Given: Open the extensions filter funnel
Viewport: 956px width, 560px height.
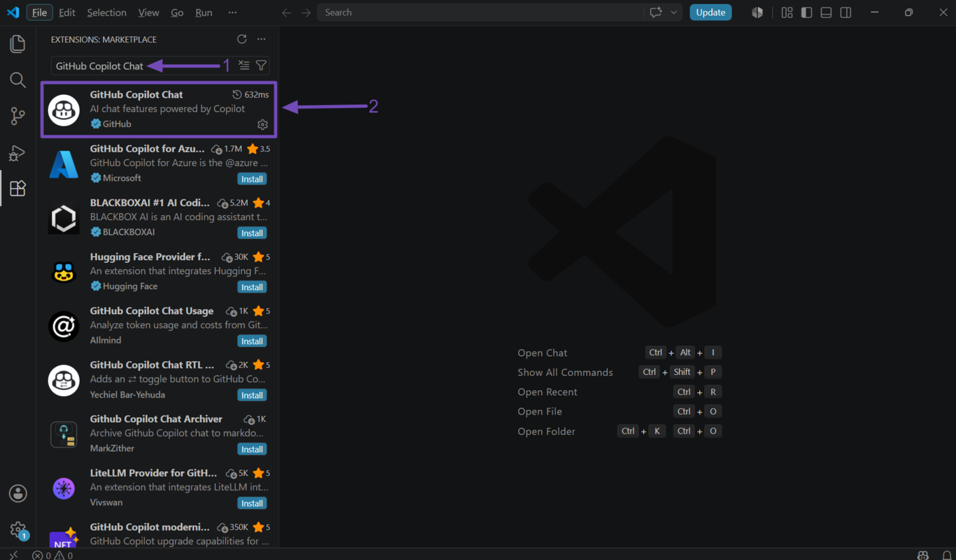Looking at the screenshot, I should pyautogui.click(x=261, y=66).
